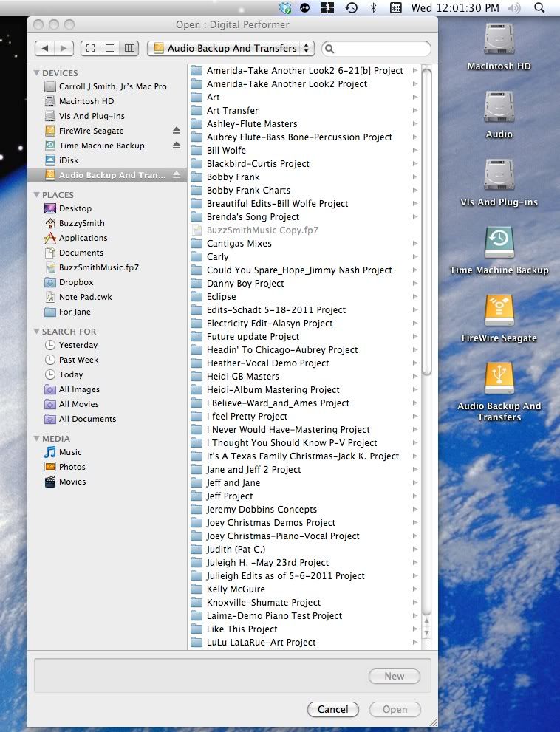The image size is (560, 732).
Task: Open the Music media browser
Action: [x=107, y=452]
